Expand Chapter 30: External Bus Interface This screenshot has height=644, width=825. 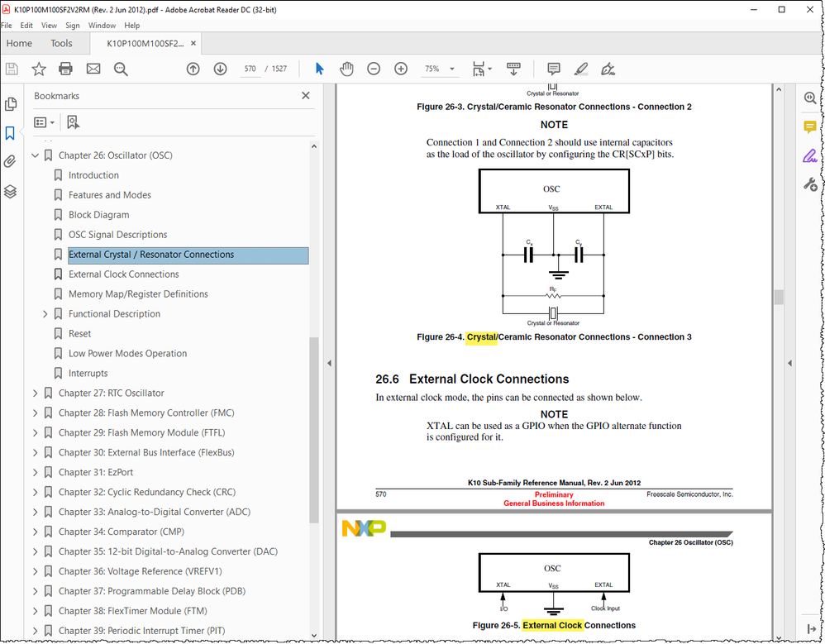tap(35, 452)
